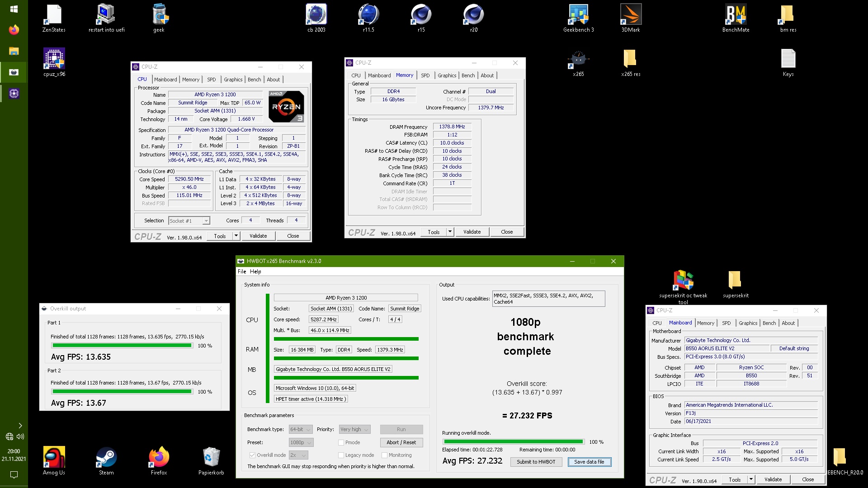The width and height of the screenshot is (868, 488).
Task: Enable the Monitoring checkbox
Action: [x=384, y=455]
